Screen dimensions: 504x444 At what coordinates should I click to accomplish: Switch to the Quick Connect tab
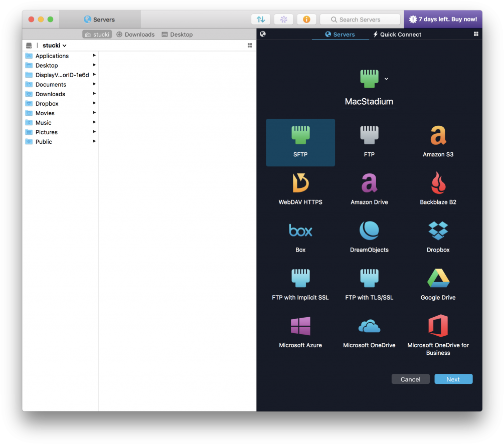coord(397,35)
